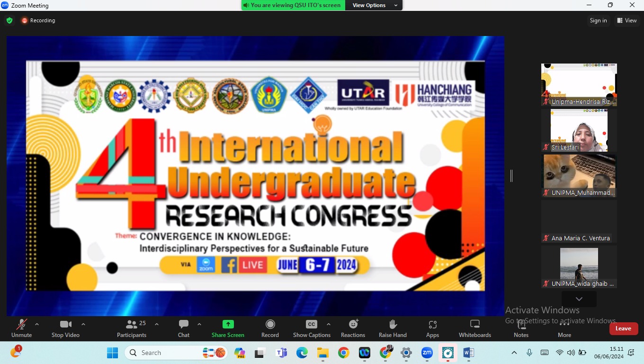Open notification bell in system tray
Viewport: 644px width, 364px height.
pyautogui.click(x=631, y=353)
